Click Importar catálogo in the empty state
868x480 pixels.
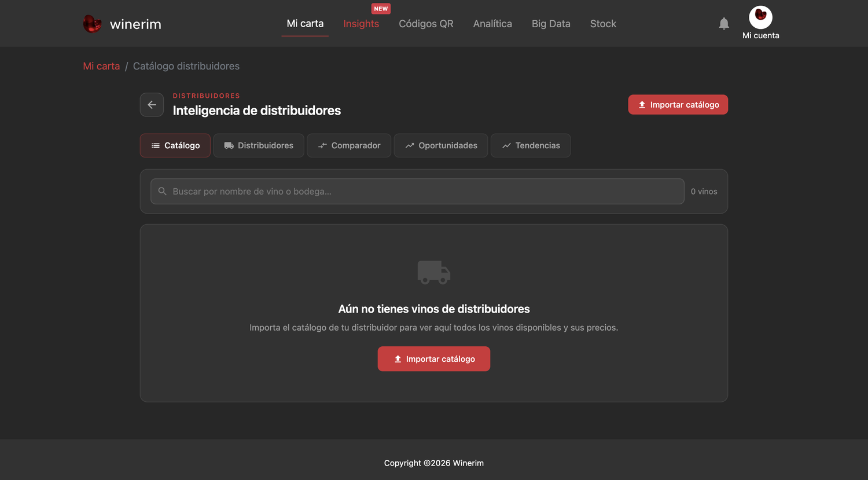click(434, 359)
